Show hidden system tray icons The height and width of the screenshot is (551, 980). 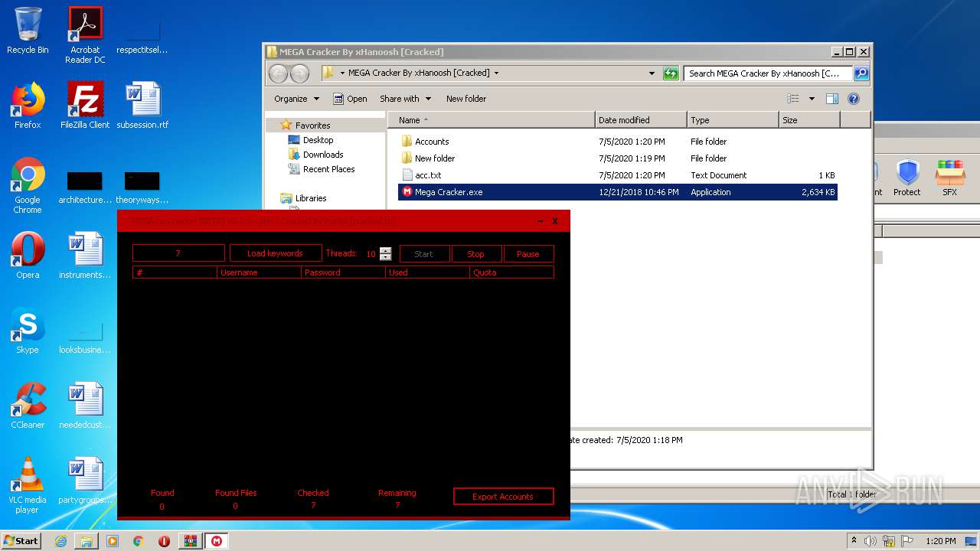coord(854,541)
